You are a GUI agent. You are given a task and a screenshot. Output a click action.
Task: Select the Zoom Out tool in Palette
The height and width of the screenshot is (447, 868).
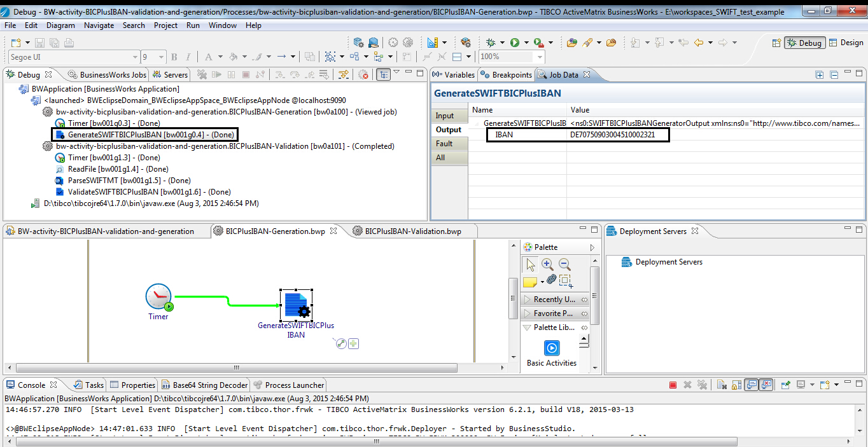point(564,264)
